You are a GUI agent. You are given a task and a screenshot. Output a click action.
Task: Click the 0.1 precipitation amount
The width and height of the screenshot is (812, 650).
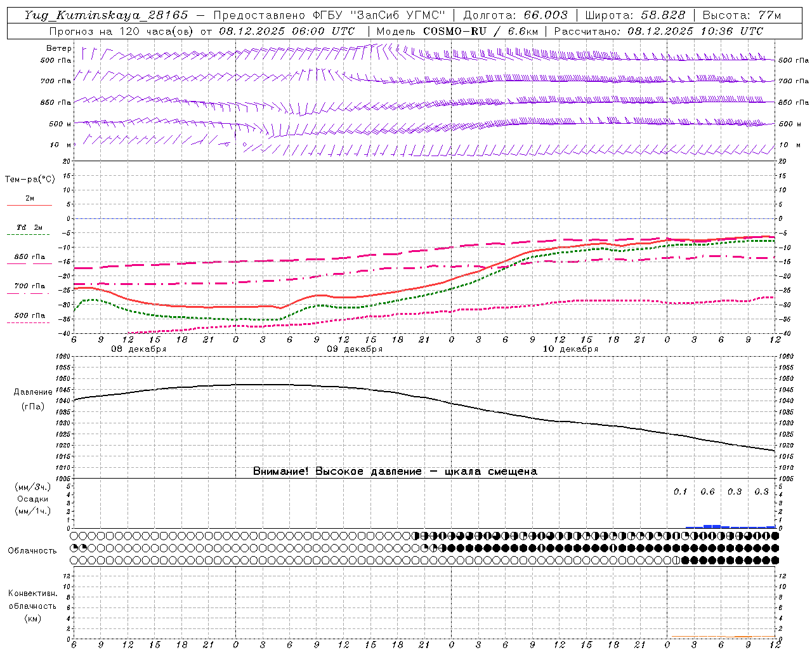tap(681, 492)
